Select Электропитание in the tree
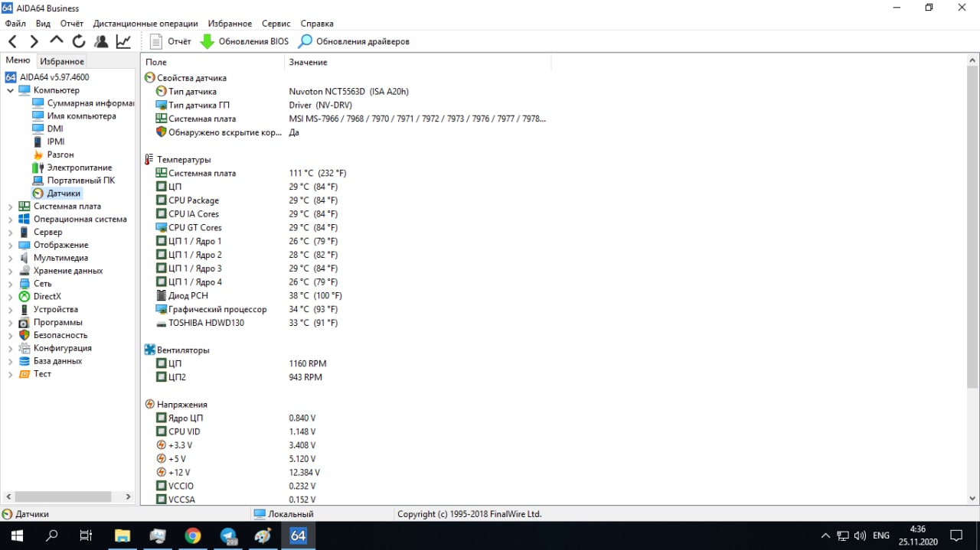 click(x=72, y=168)
